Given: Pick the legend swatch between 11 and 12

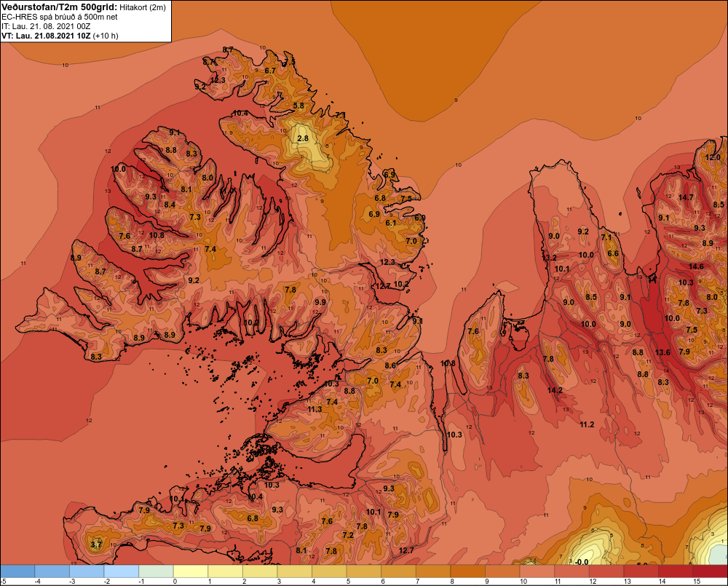Looking at the screenshot, I should click(x=571, y=571).
